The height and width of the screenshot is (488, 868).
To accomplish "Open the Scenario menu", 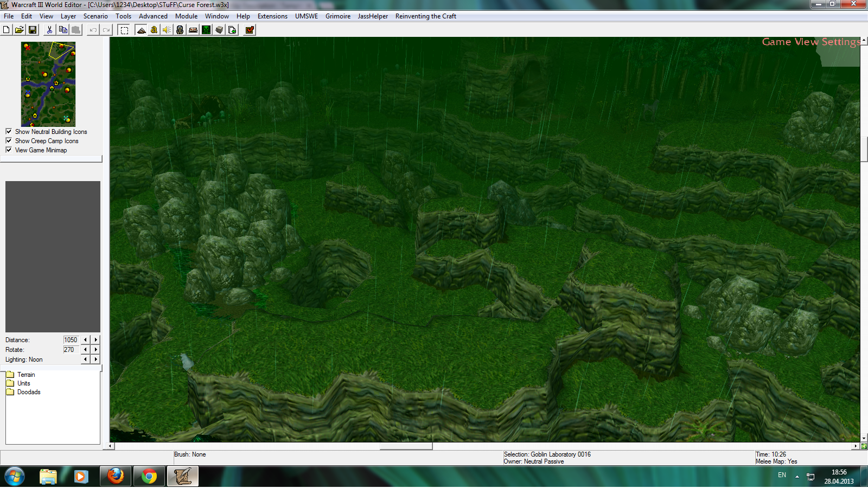I will pyautogui.click(x=95, y=16).
